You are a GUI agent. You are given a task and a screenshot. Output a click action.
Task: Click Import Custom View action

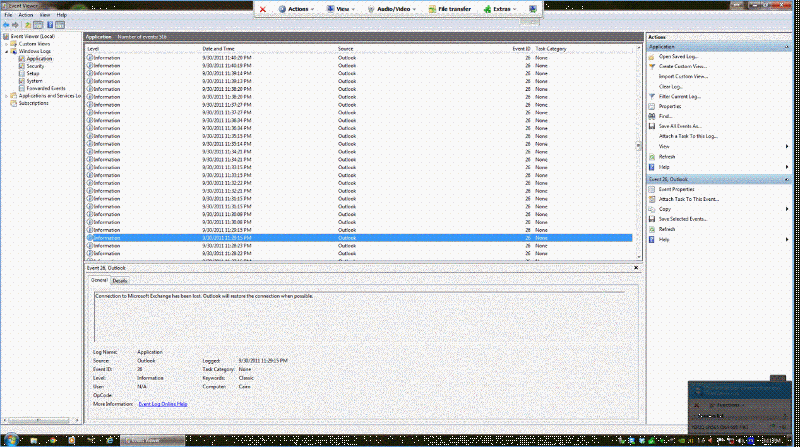(x=683, y=77)
